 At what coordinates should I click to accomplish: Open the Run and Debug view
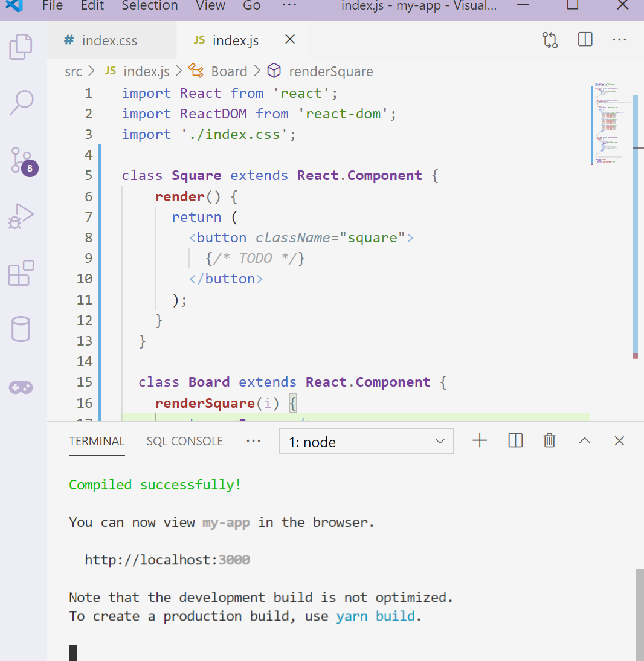(21, 216)
